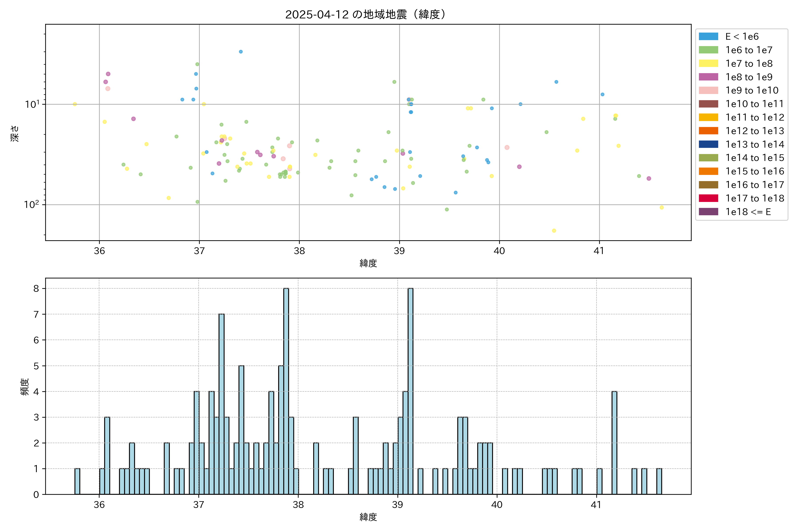The image size is (798, 532).
Task: Click the histogram x-axis tick 41
Action: click(x=596, y=505)
